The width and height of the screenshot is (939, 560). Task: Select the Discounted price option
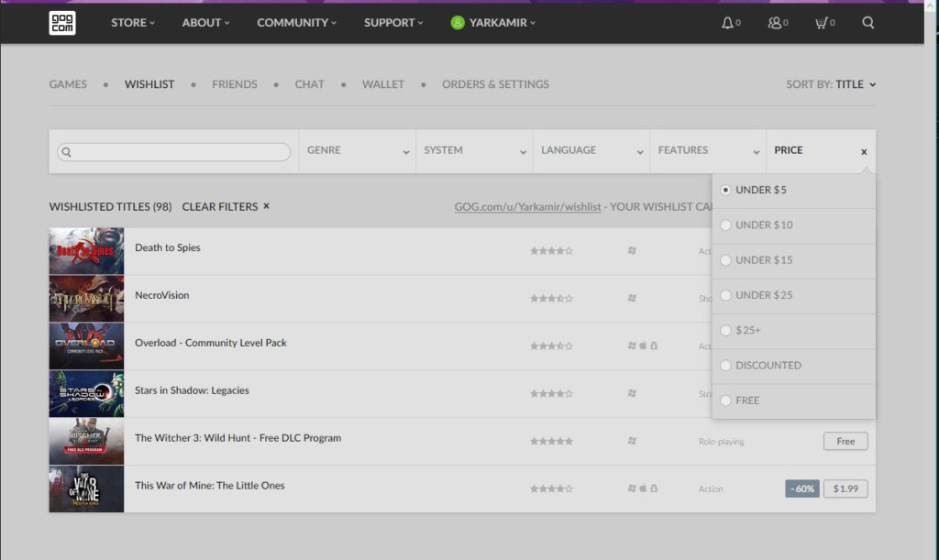(x=793, y=366)
